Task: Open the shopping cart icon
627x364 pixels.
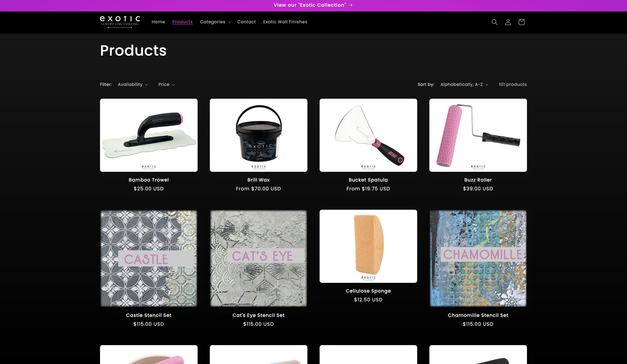Action: tap(521, 22)
